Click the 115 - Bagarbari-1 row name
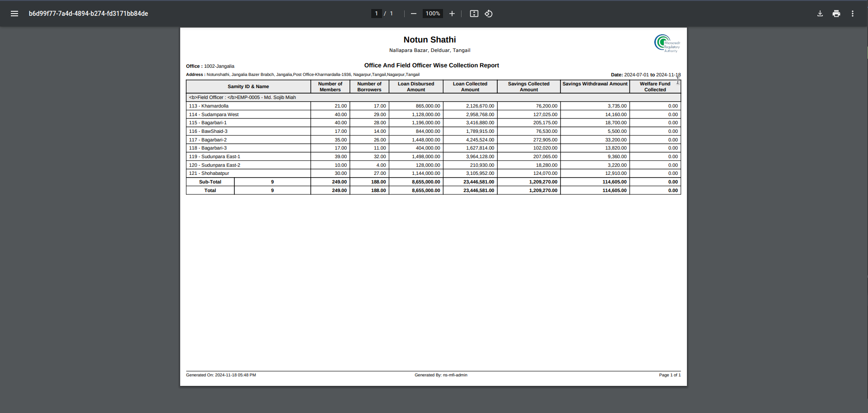 208,123
